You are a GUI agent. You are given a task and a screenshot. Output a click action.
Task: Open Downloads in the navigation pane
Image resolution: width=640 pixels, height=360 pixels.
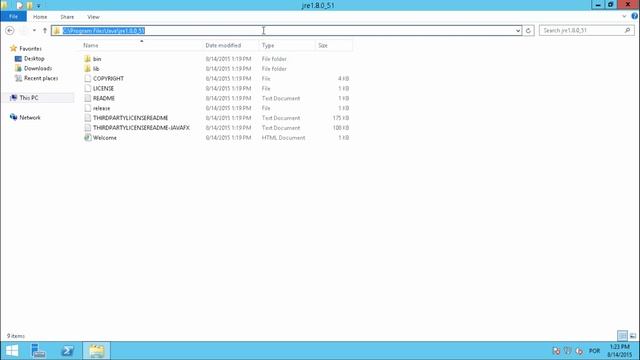[33, 68]
